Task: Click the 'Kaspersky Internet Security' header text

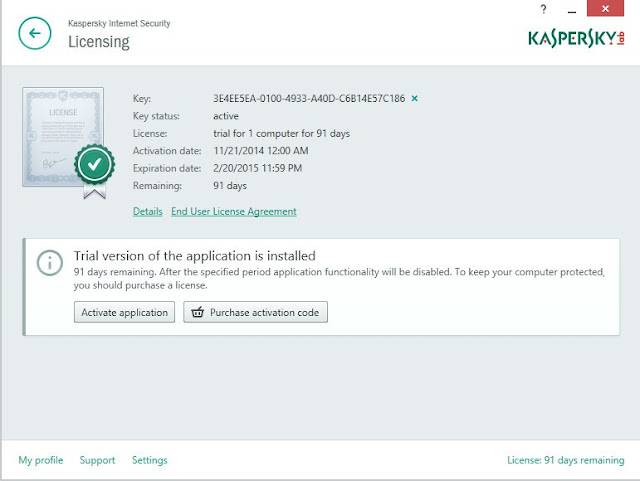Action: pos(119,23)
